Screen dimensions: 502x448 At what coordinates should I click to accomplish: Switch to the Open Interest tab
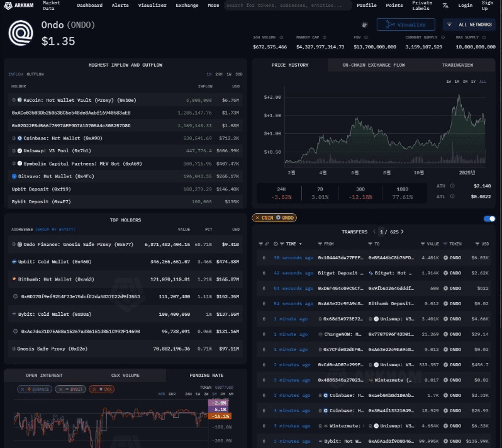pos(43,375)
